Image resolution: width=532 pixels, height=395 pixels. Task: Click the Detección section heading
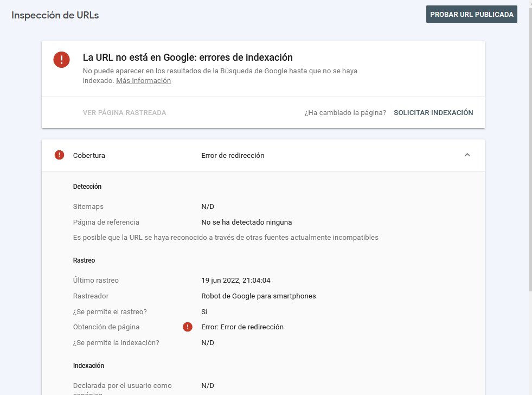tap(87, 186)
